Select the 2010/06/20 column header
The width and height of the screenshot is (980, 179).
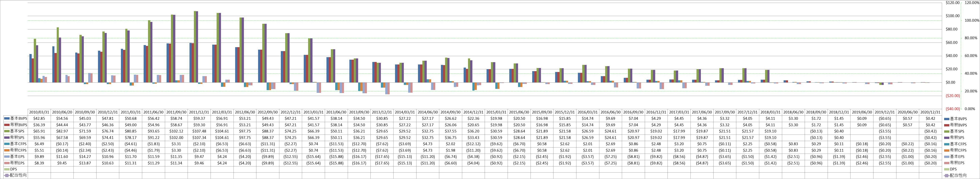[x=62, y=112]
